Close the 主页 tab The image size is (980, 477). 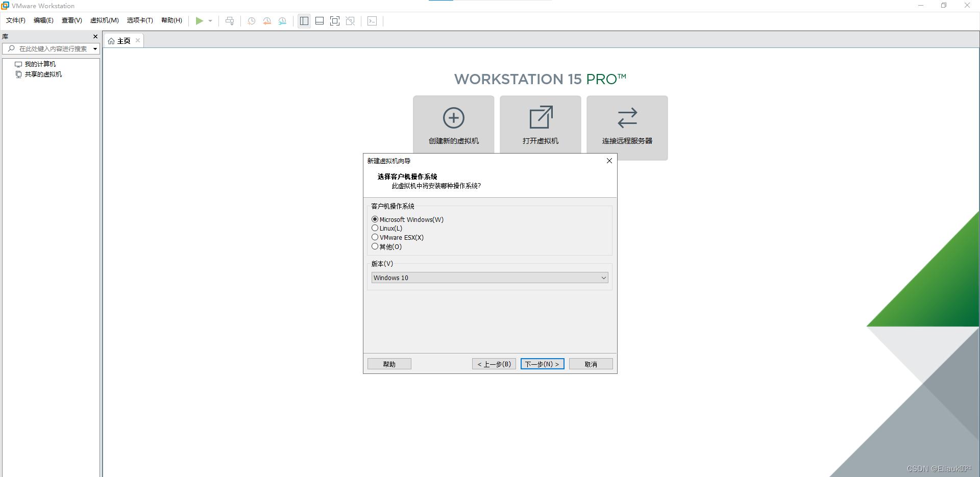tap(138, 40)
